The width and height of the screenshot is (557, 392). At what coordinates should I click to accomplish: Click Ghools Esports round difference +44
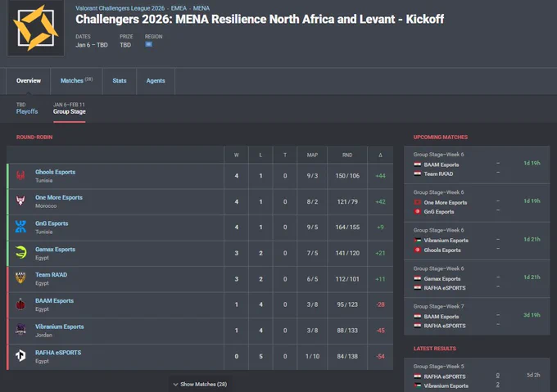pyautogui.click(x=380, y=176)
